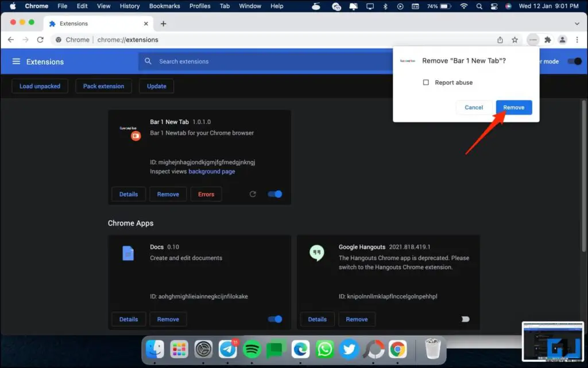Click Pack extension button
Screen dimensions: 588x368
103,86
